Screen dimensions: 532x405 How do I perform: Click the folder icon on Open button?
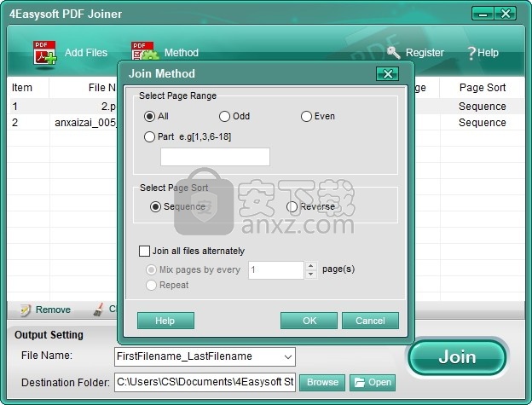pos(359,382)
